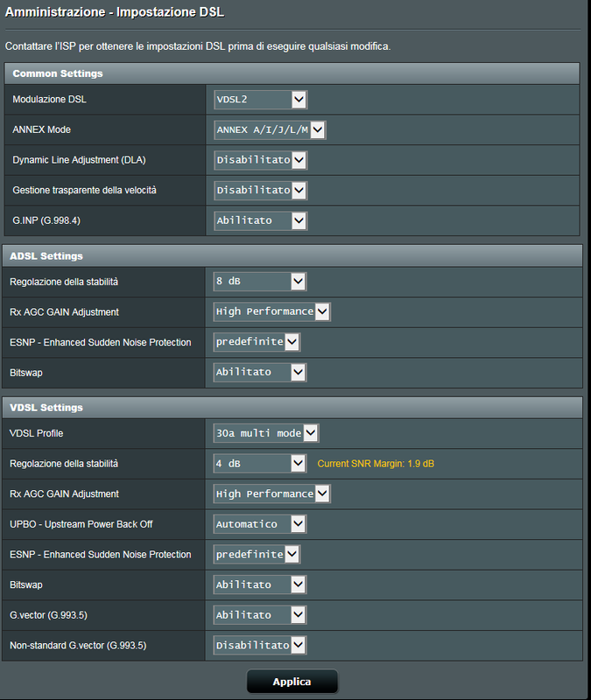Click the Modulazione DSL label

(x=49, y=100)
